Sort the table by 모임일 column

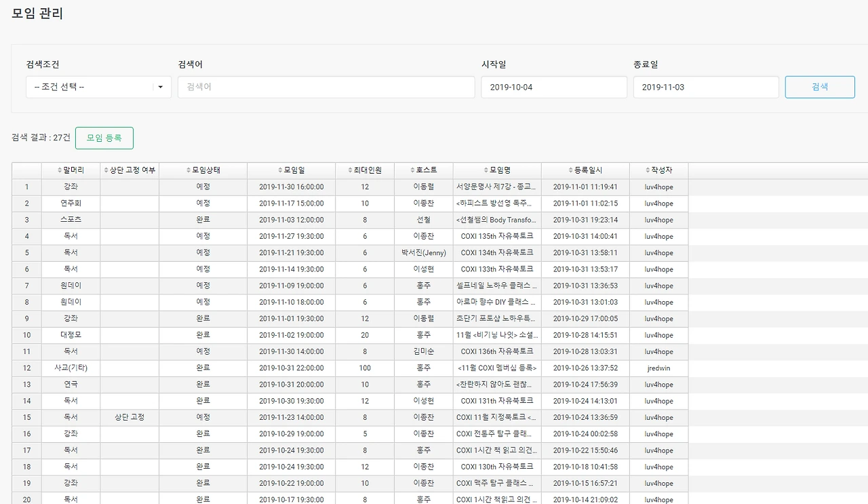pyautogui.click(x=290, y=170)
